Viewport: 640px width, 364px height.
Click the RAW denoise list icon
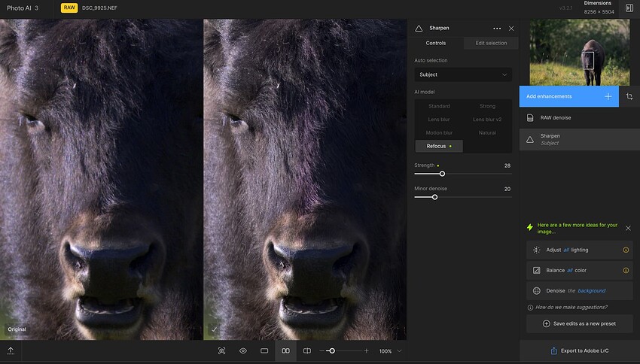coord(530,118)
